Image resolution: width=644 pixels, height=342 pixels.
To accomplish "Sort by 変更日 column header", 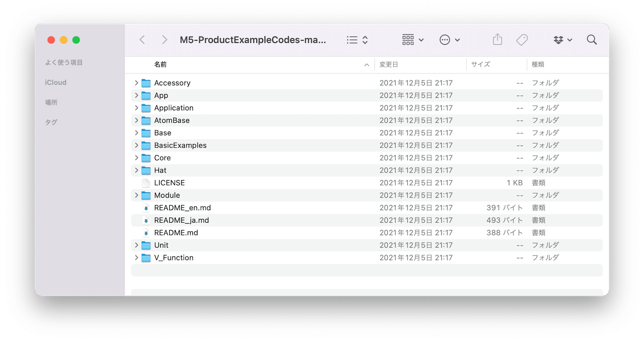I will tap(389, 64).
